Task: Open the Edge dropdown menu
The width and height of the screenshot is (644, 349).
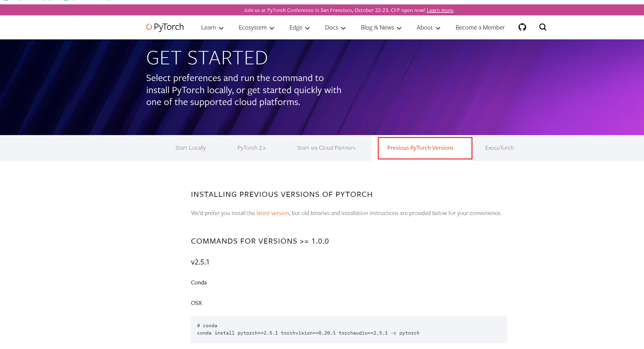Action: click(299, 27)
